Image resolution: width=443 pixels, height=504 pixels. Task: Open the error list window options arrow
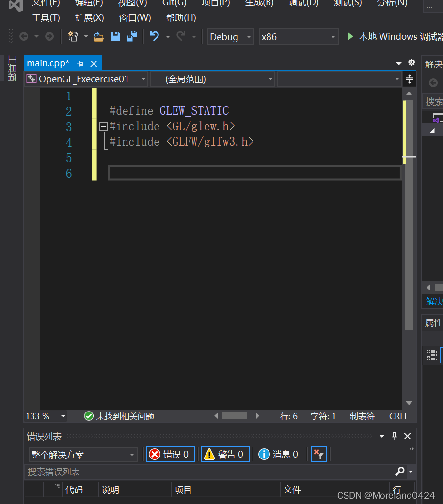coord(382,436)
